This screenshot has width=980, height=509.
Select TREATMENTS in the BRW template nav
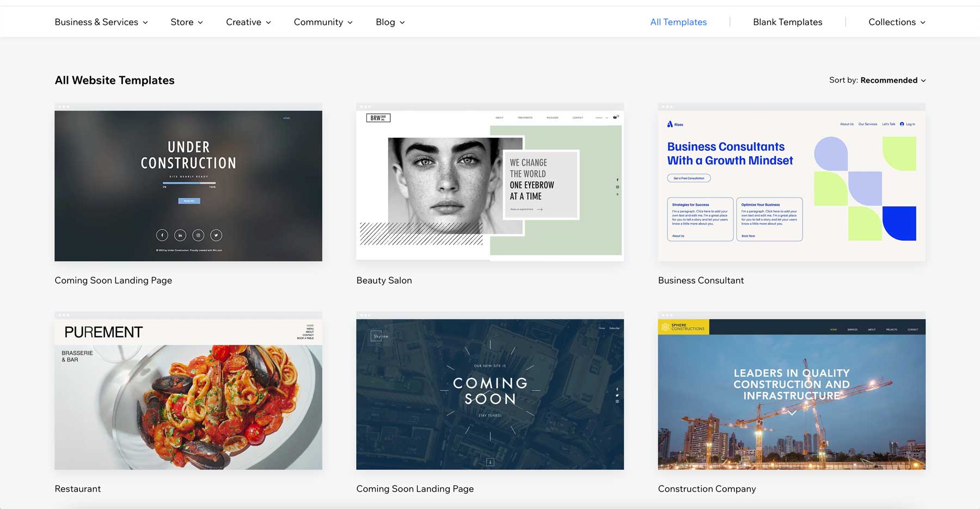(525, 118)
